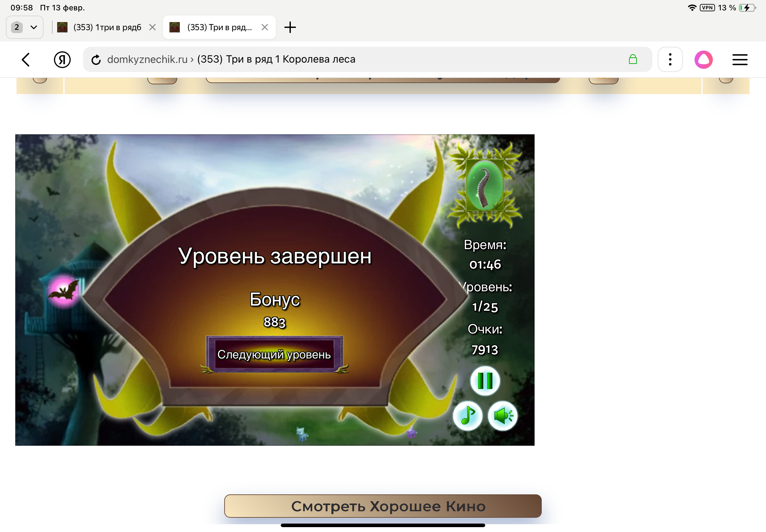Open the three-dot page menu
The height and width of the screenshot is (532, 766).
point(670,60)
